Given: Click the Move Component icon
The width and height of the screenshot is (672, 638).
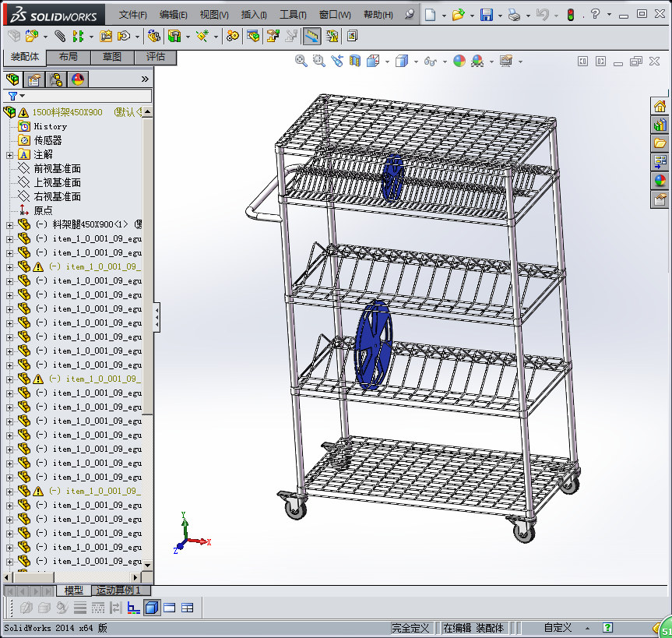Looking at the screenshot, I should (124, 36).
